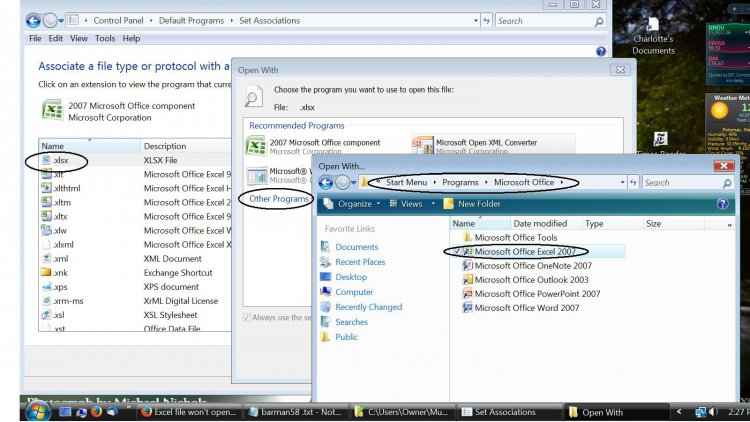Select Microsoft Office PowerPoint 2007 shortcut
Viewport: 750px width, 422px height.
click(531, 294)
